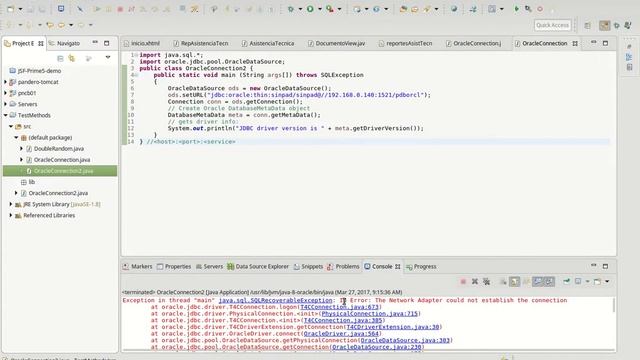The height and width of the screenshot is (360, 640).
Task: Select the highlighted Java EE perspective button
Action: click(604, 25)
